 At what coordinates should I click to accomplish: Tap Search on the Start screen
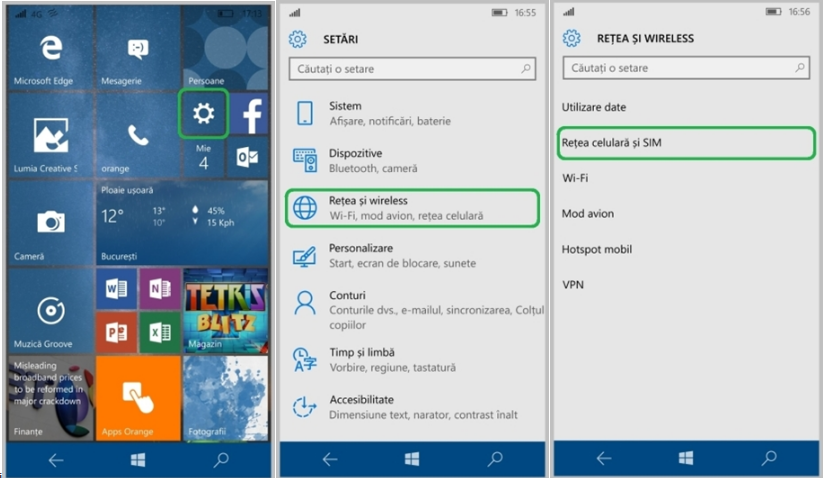pos(221,460)
